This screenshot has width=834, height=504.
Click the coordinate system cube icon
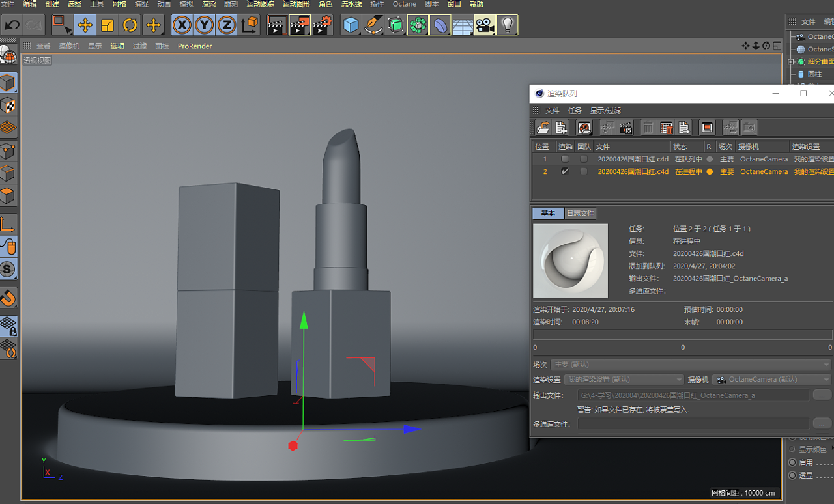pyautogui.click(x=250, y=25)
